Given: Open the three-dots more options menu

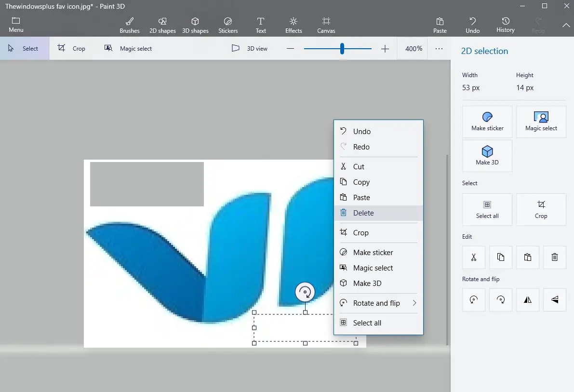Looking at the screenshot, I should click(439, 48).
